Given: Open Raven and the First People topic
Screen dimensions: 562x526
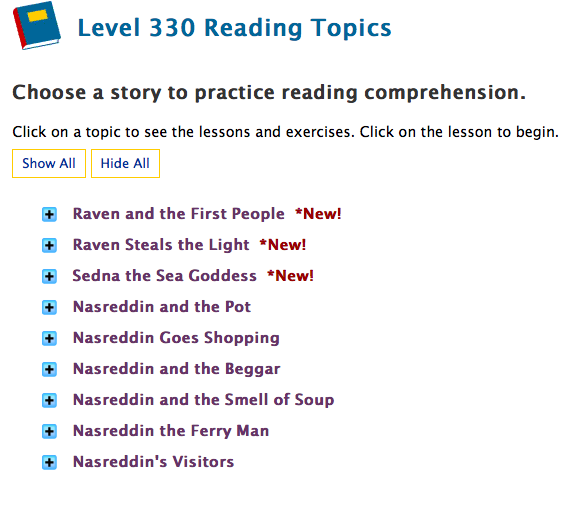Looking at the screenshot, I should pos(178,214).
